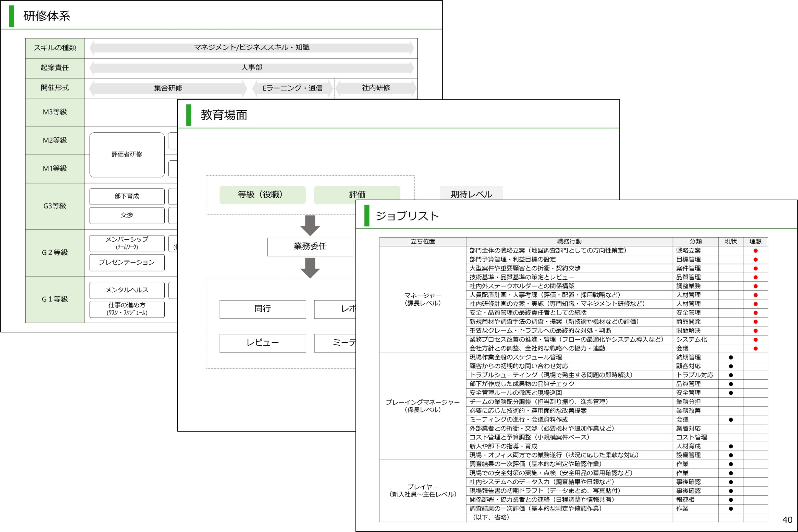
Task: Select the メンタルヘルス box
Action: (x=127, y=290)
